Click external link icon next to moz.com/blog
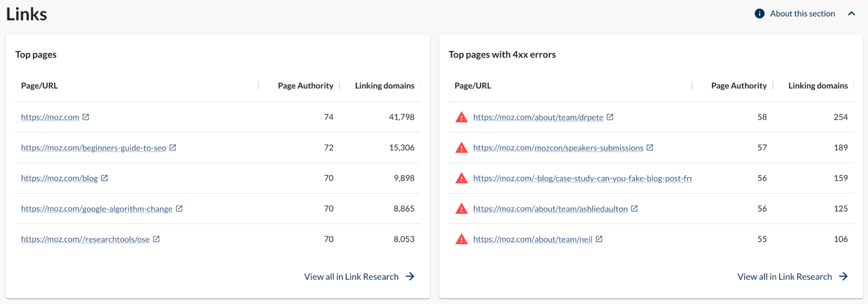This screenshot has height=304, width=868. [104, 178]
